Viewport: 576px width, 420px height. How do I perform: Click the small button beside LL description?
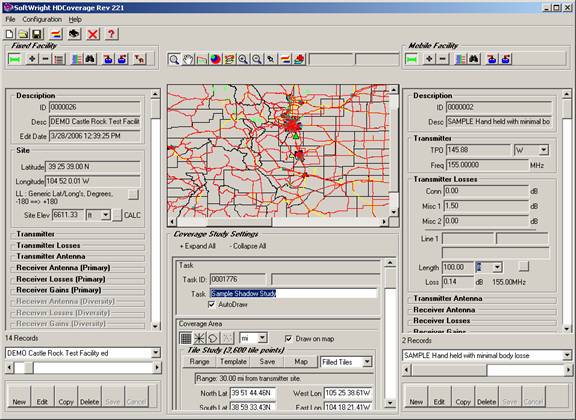pos(133,194)
